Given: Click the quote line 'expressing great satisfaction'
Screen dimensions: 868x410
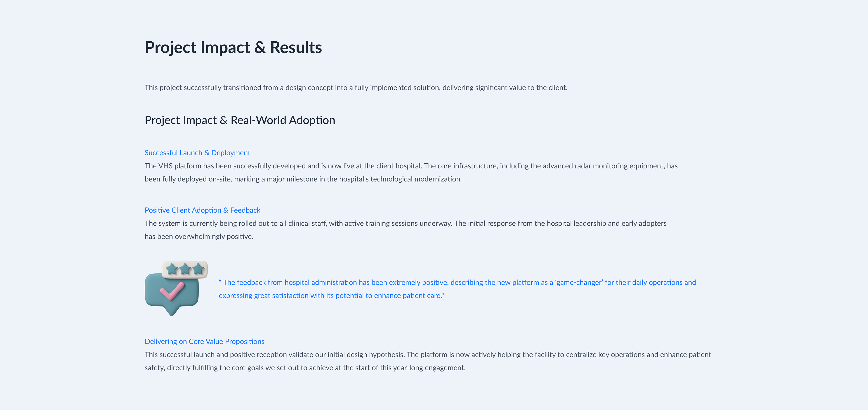Looking at the screenshot, I should tap(331, 296).
